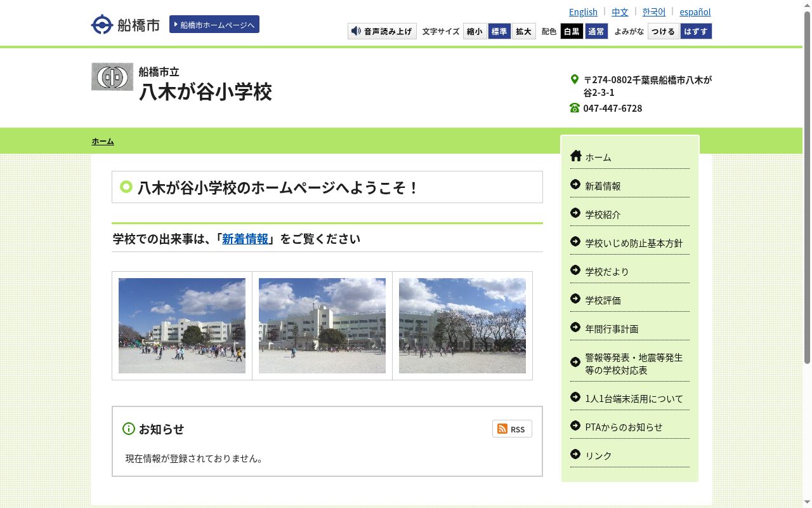Click the first school building photo
The width and height of the screenshot is (812, 508).
pos(182,326)
